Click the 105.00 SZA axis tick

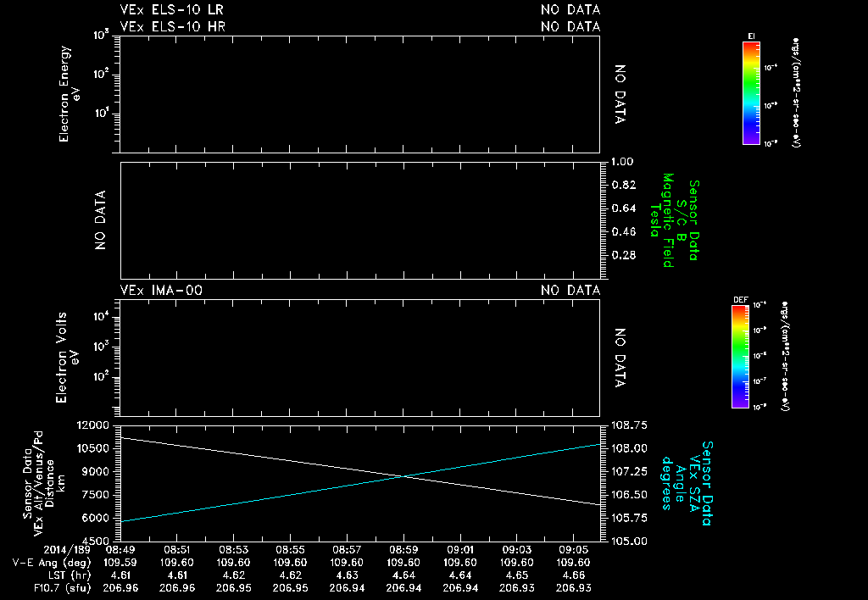(629, 541)
